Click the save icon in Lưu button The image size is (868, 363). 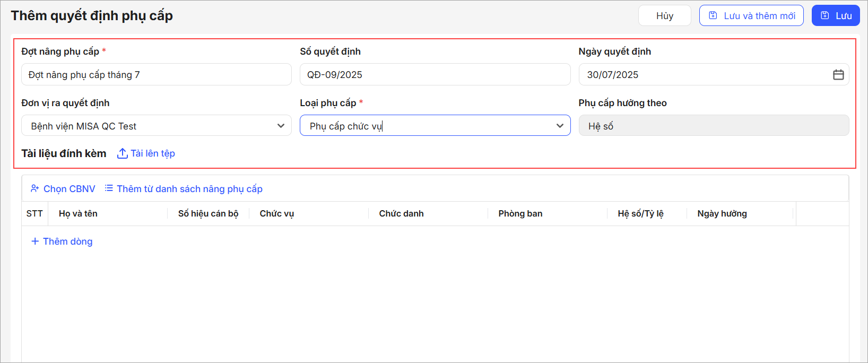coord(825,15)
